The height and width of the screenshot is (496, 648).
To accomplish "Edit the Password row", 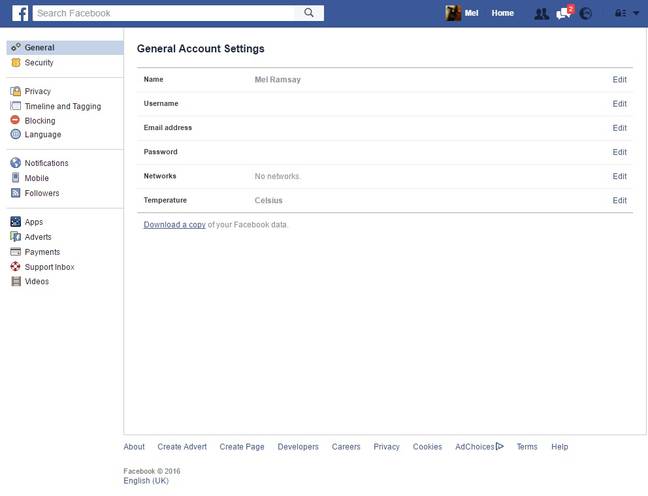I will [x=619, y=152].
